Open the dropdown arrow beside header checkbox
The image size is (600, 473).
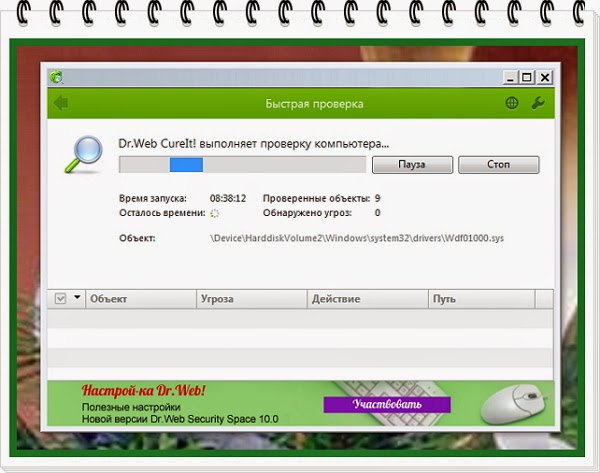point(77,297)
